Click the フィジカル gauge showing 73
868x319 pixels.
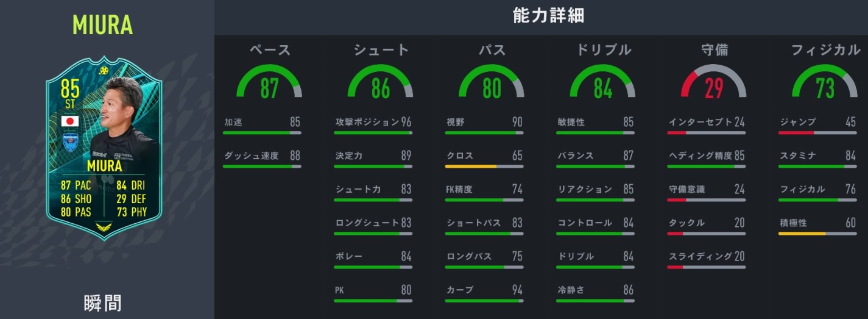click(x=825, y=82)
